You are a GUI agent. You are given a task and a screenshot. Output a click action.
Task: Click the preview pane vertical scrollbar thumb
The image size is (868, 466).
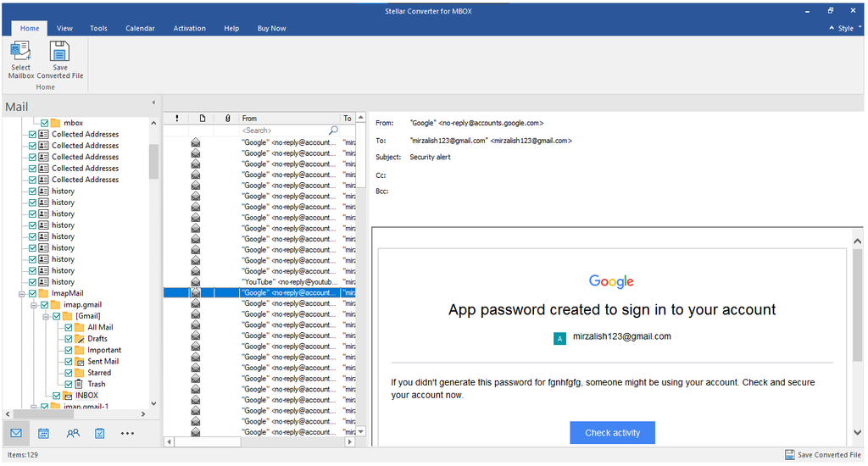coord(858,307)
